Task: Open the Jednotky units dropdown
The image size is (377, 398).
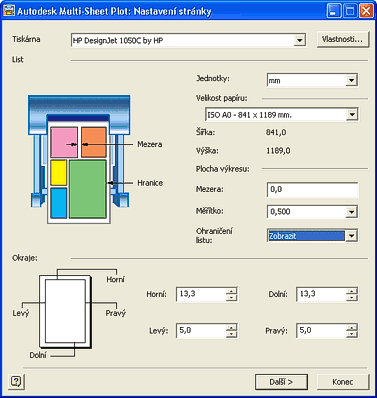Action: [351, 80]
